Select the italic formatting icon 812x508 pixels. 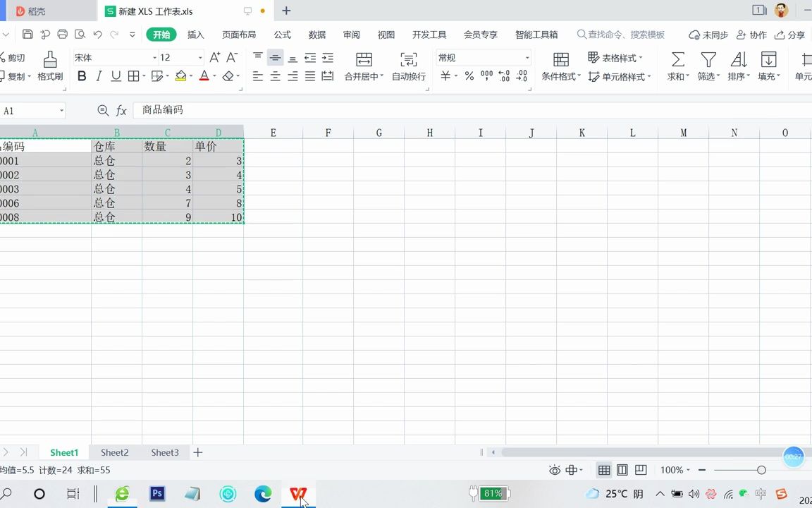99,76
